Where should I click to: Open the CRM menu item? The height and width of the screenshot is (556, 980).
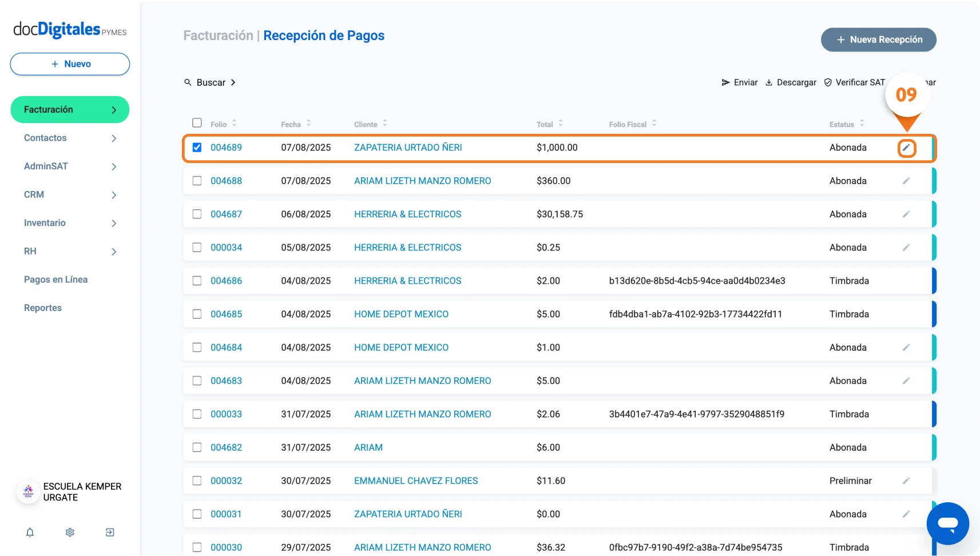pyautogui.click(x=34, y=194)
